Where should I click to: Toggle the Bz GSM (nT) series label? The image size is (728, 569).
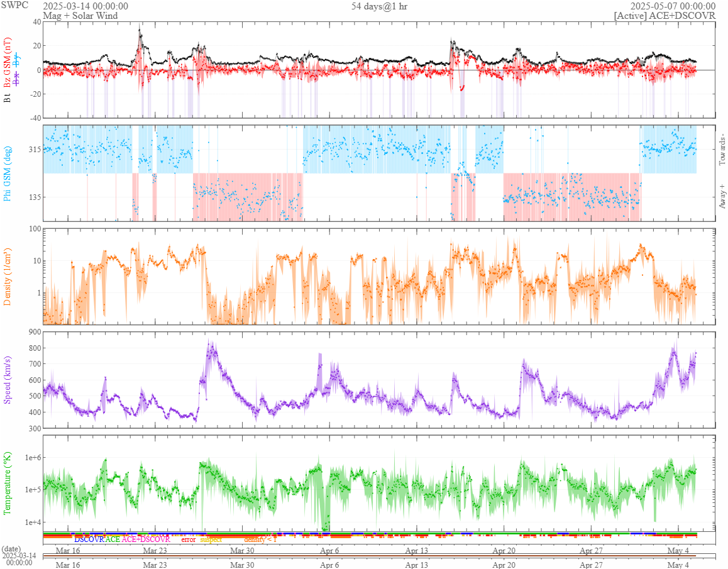pyautogui.click(x=7, y=63)
